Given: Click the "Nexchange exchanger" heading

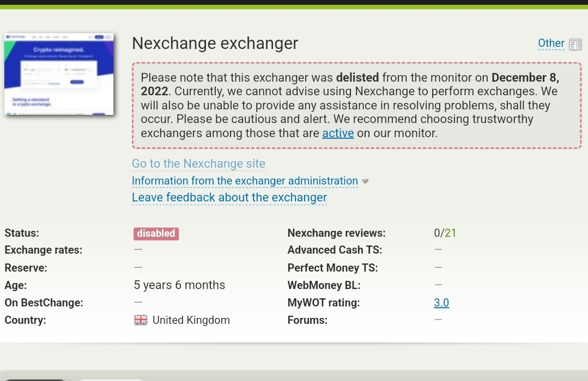Looking at the screenshot, I should point(215,44).
